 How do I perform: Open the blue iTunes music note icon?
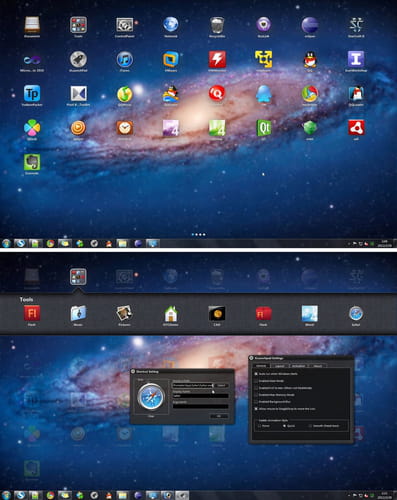point(124,59)
